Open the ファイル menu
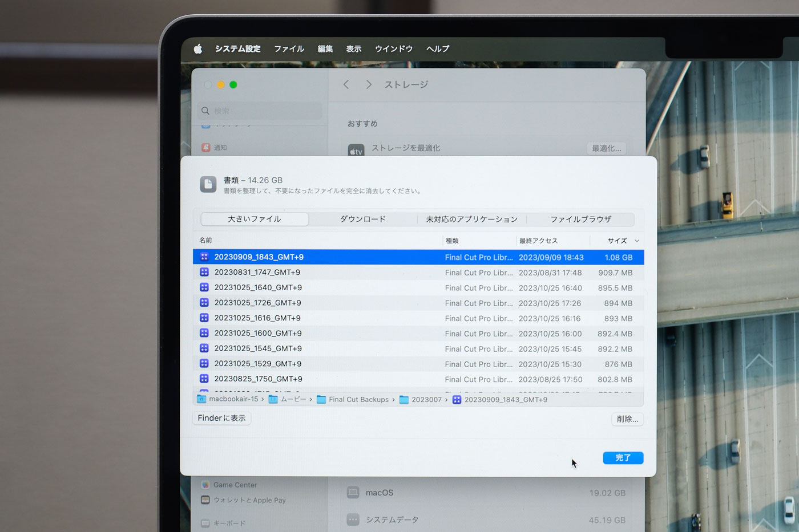This screenshot has width=799, height=532. pyautogui.click(x=289, y=49)
